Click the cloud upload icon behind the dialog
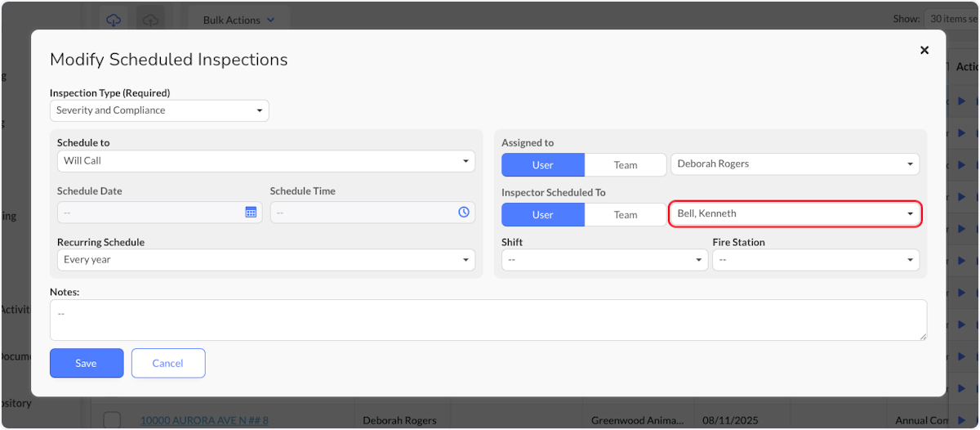 point(150,20)
